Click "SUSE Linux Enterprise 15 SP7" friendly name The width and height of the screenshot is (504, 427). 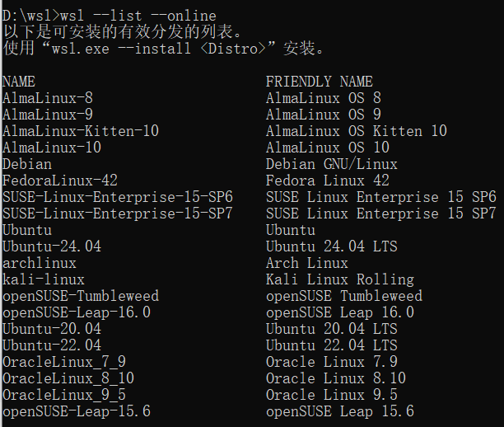[381, 213]
